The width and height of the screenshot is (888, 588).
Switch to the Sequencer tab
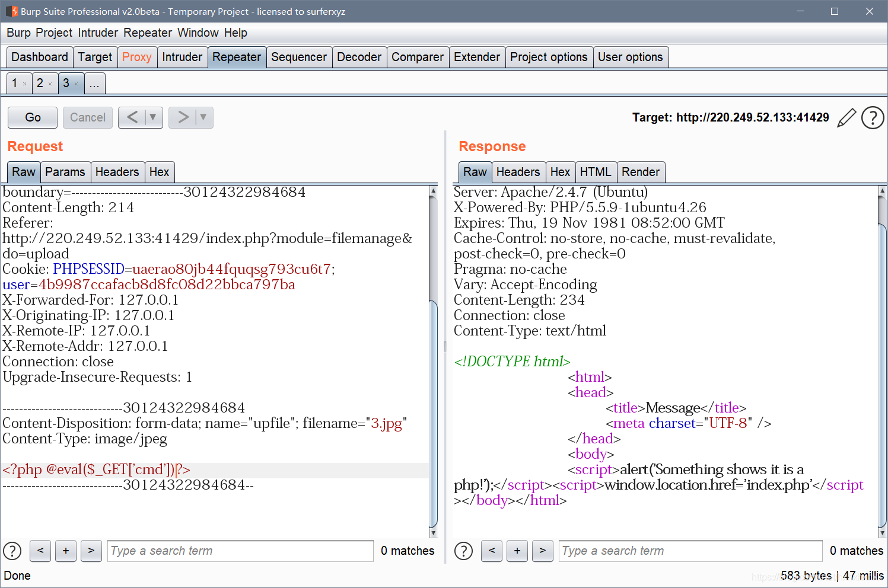[299, 57]
